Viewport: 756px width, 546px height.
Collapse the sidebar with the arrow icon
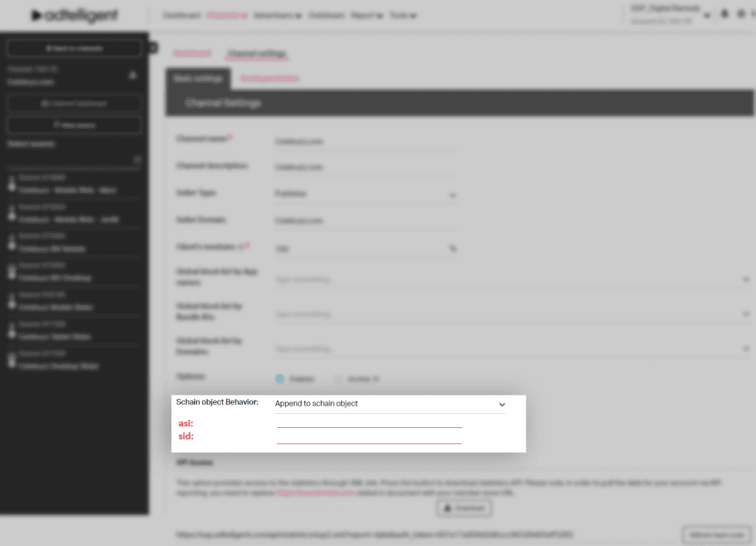154,48
